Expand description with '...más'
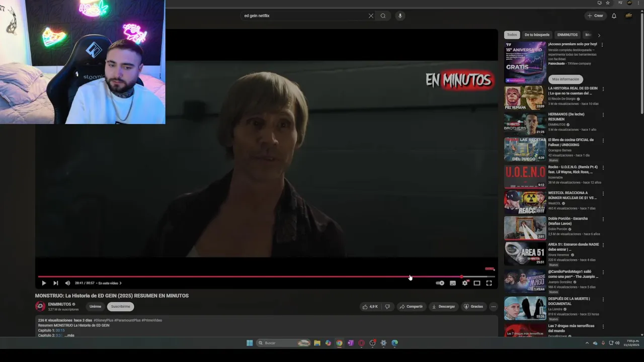This screenshot has width=644, height=362. click(69, 335)
